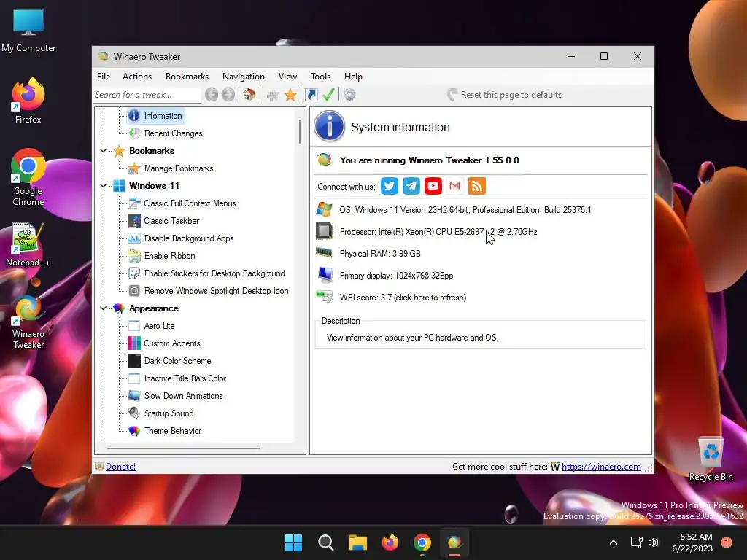Select My Computer desktop icon

[28, 30]
